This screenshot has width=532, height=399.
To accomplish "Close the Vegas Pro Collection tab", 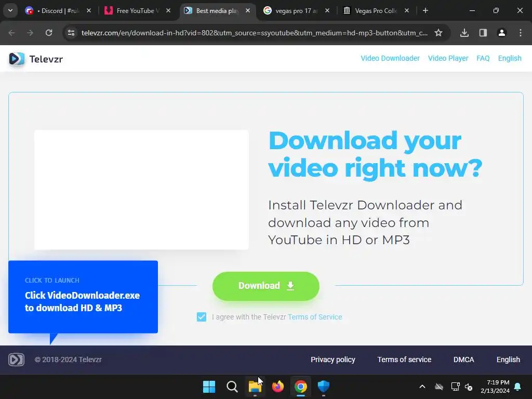I will [x=406, y=10].
